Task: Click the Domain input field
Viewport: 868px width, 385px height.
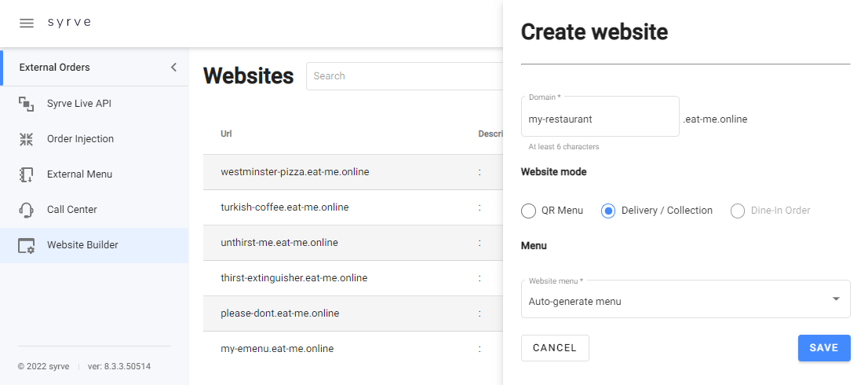Action: pyautogui.click(x=600, y=119)
